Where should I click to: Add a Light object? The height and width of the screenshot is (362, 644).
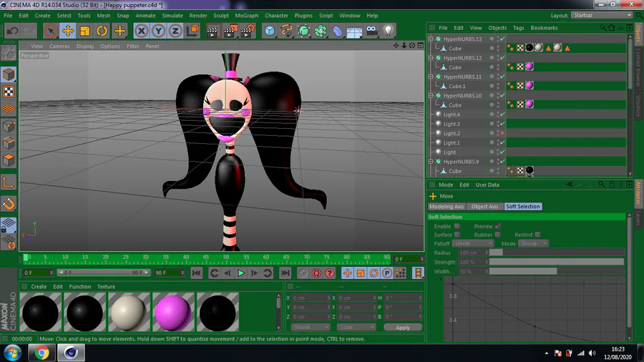(389, 31)
